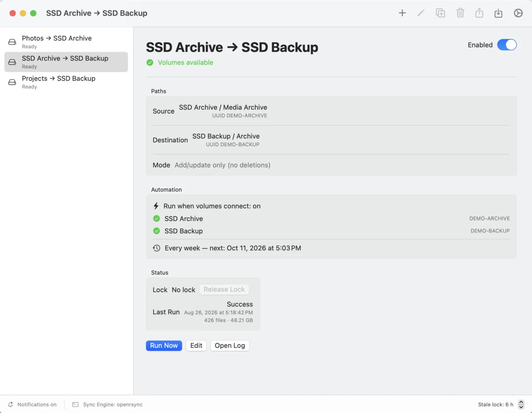Click the export share icon in toolbar
Screen dimensions: 532x413
[479, 13]
